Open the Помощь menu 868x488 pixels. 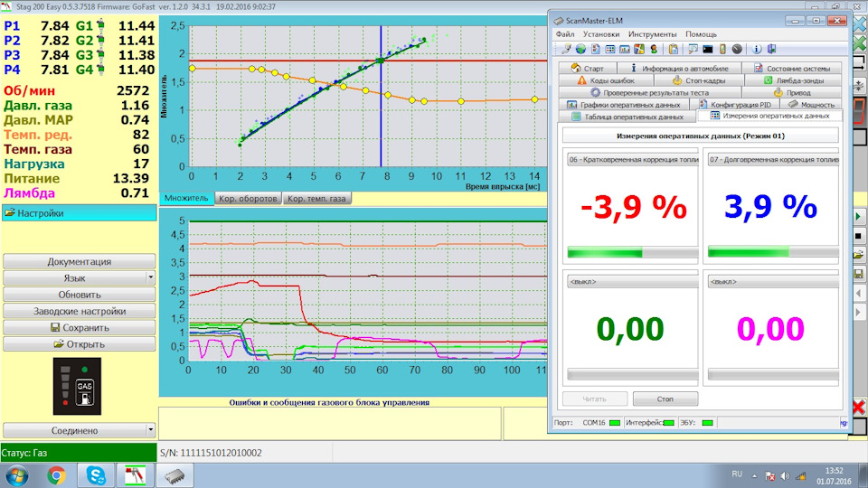(701, 34)
